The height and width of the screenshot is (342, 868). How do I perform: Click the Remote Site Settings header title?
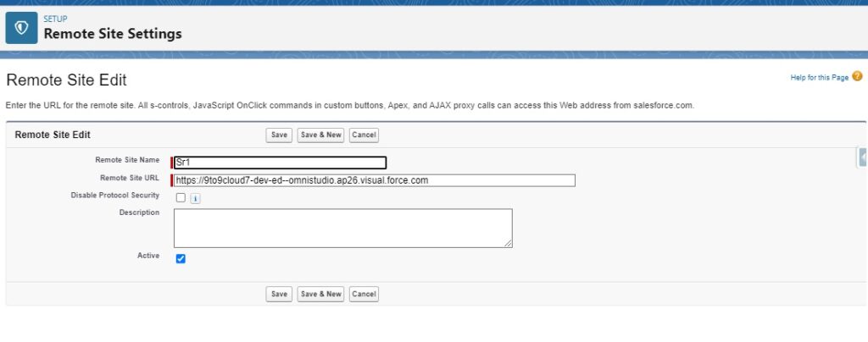pos(113,34)
